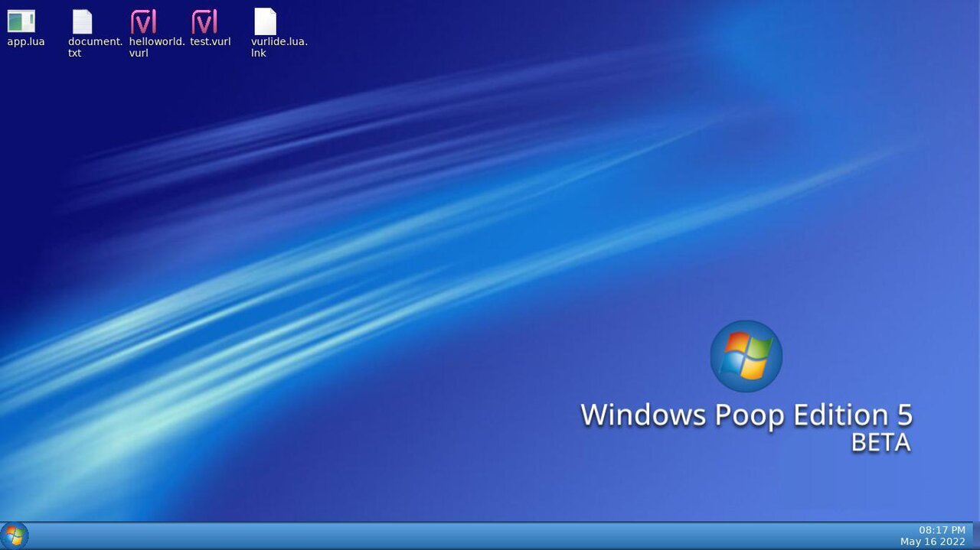
Task: Open the Start menu orb
Action: (x=14, y=535)
